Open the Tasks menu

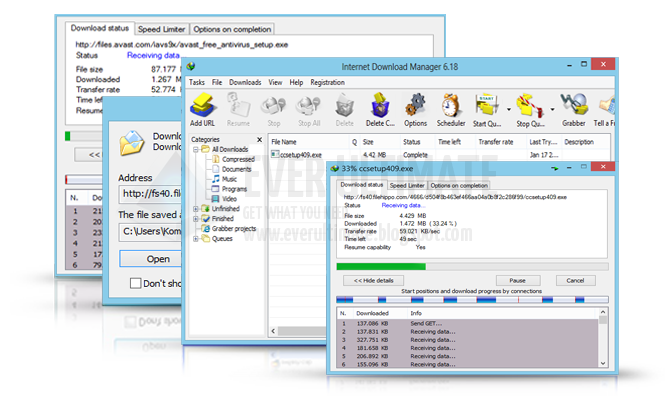point(197,82)
